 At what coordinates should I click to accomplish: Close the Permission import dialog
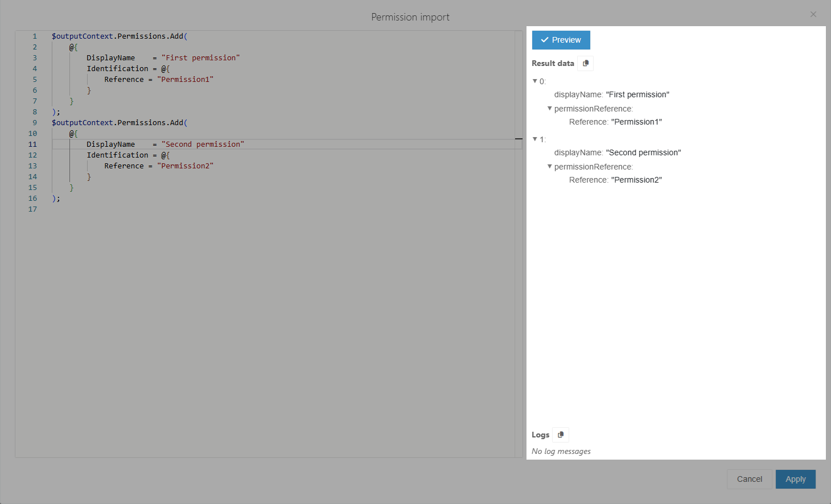pyautogui.click(x=813, y=14)
